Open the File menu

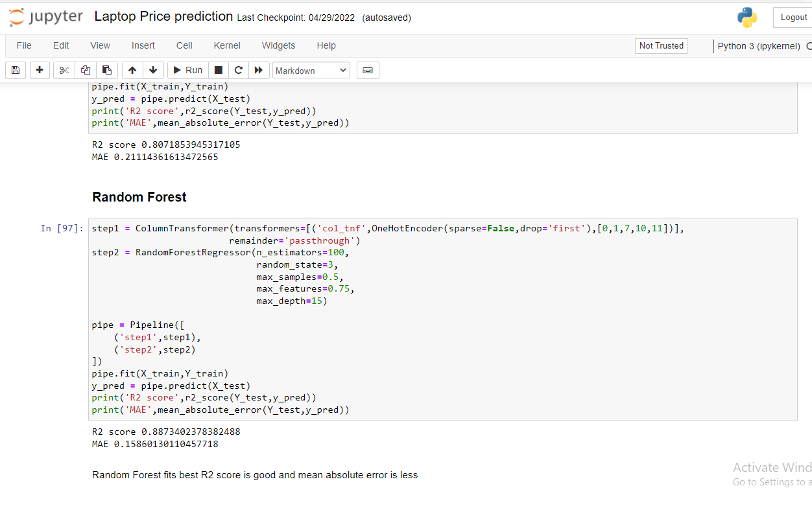click(x=24, y=45)
